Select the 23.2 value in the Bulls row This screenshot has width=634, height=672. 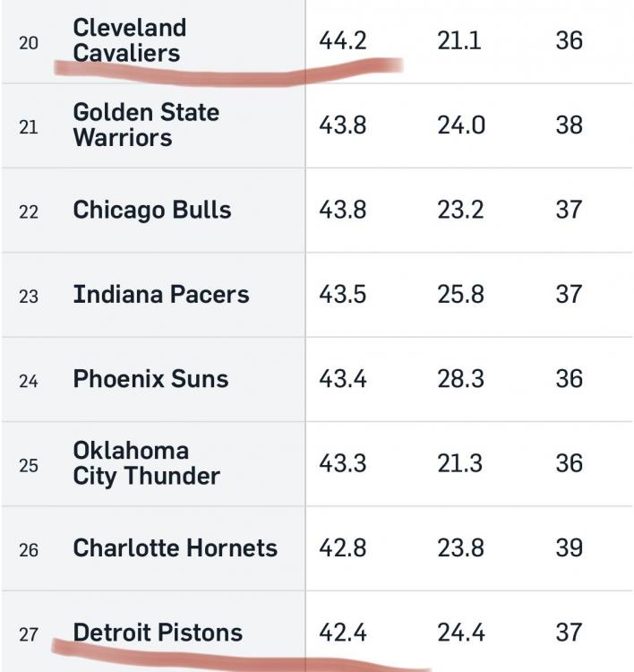click(461, 210)
